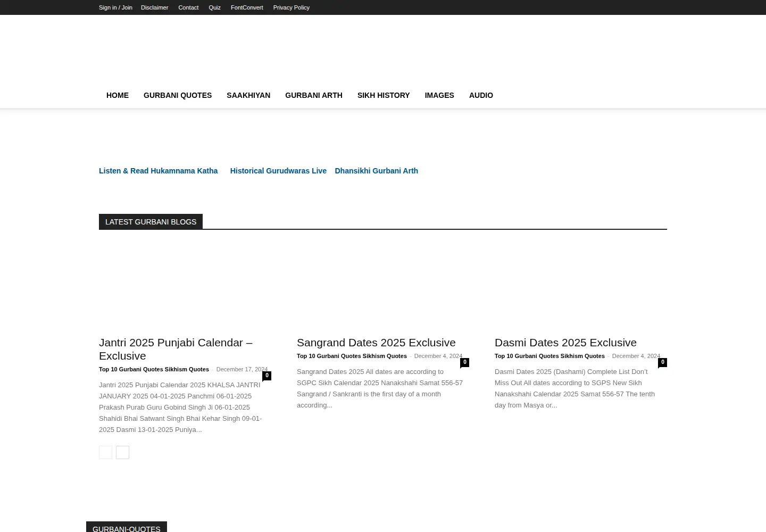Open Sangrand Dates 2025 Exclusive article
766x532 pixels.
(376, 343)
